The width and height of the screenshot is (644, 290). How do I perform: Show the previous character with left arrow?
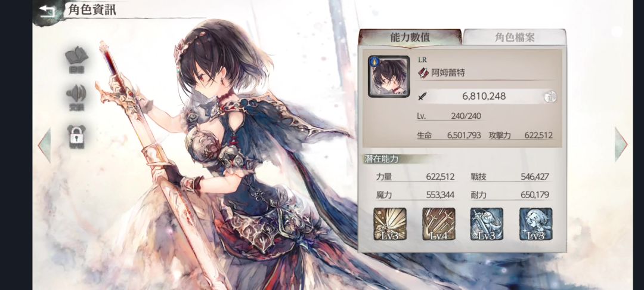(44, 144)
